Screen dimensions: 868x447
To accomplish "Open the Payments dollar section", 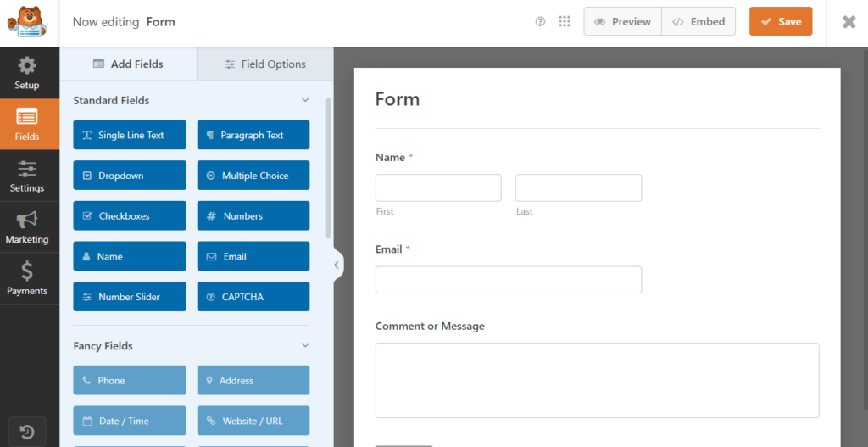I will [27, 278].
